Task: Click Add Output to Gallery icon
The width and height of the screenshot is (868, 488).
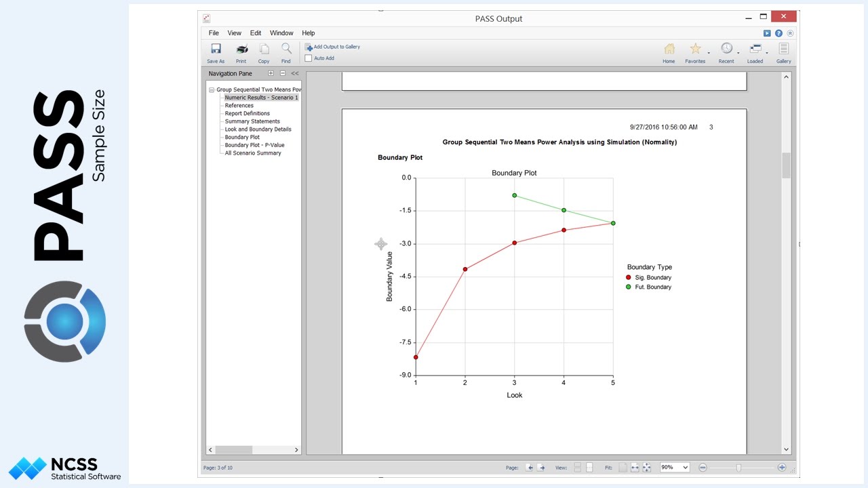Action: tap(309, 47)
